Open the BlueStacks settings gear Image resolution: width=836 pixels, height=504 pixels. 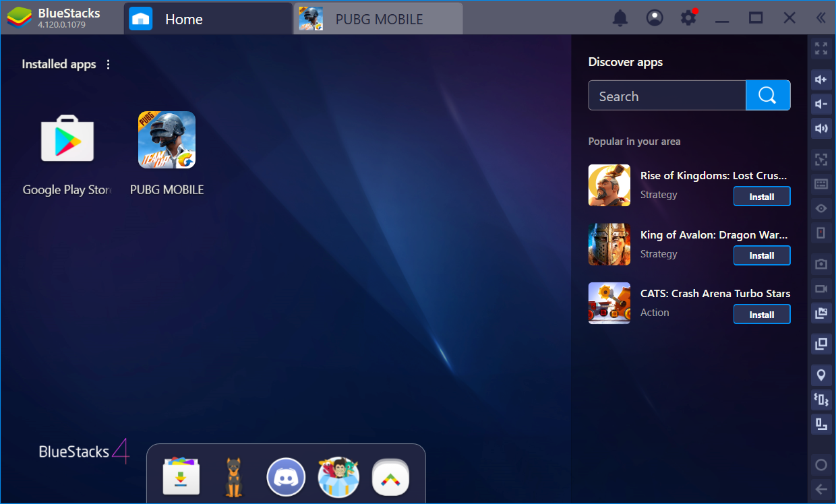[688, 18]
